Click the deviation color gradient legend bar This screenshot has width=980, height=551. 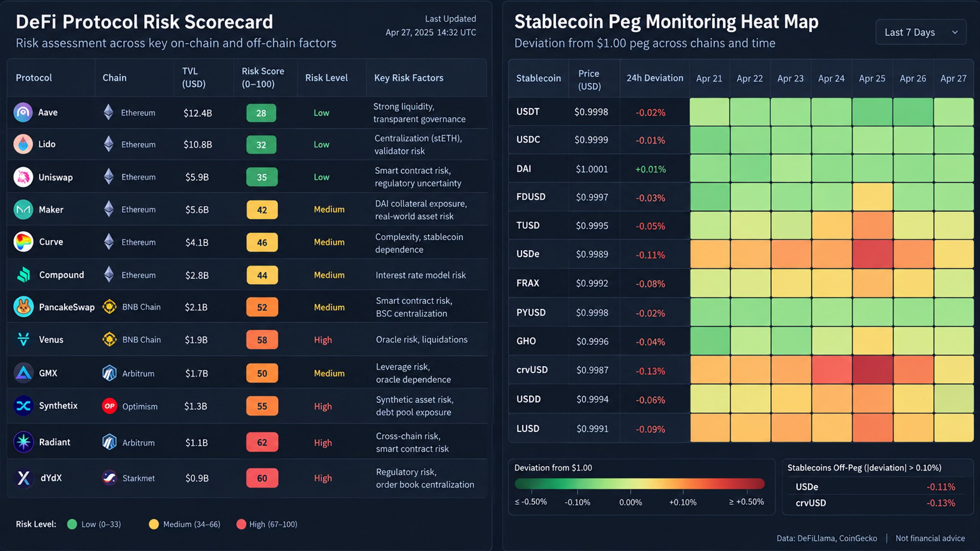tap(640, 484)
